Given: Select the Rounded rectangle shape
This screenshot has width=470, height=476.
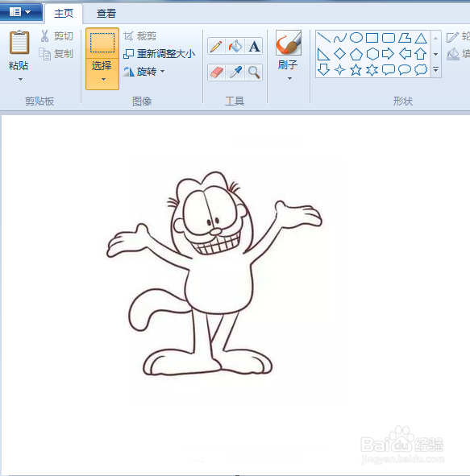Looking at the screenshot, I should tap(389, 38).
